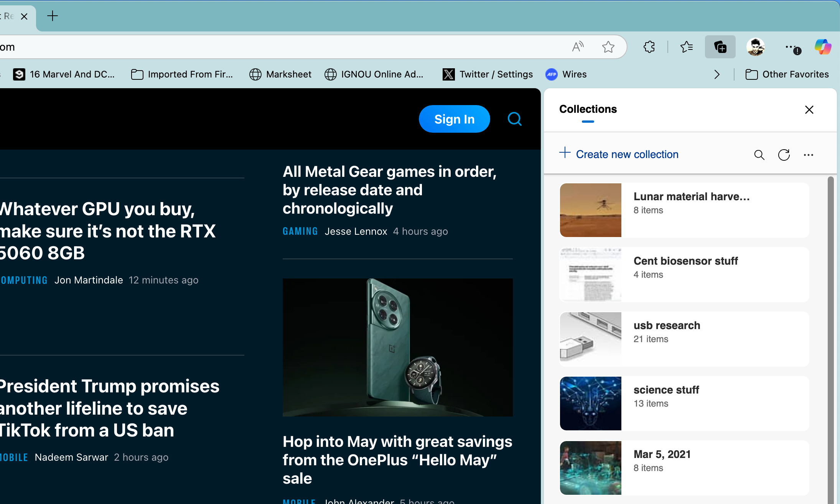
Task: Open the usb research collection thumbnail
Action: pos(590,339)
